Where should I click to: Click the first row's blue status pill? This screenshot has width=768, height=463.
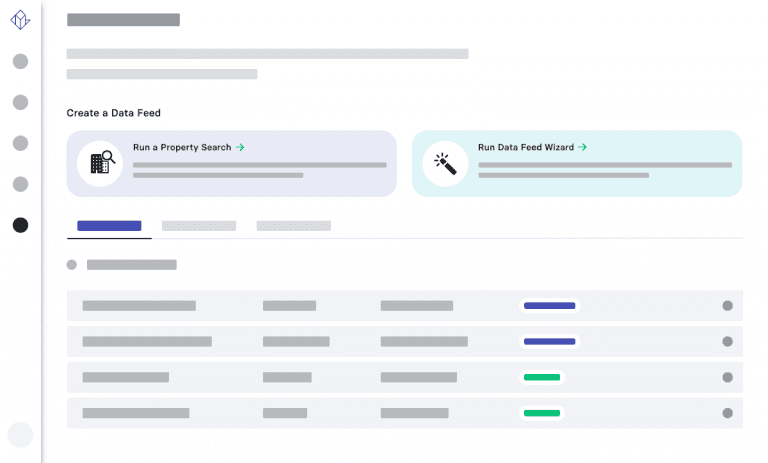549,306
